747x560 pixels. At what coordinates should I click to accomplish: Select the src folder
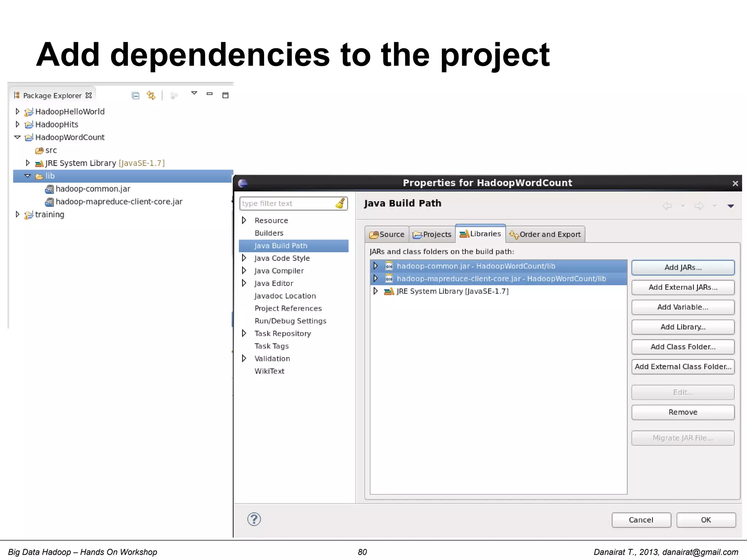[x=51, y=150]
